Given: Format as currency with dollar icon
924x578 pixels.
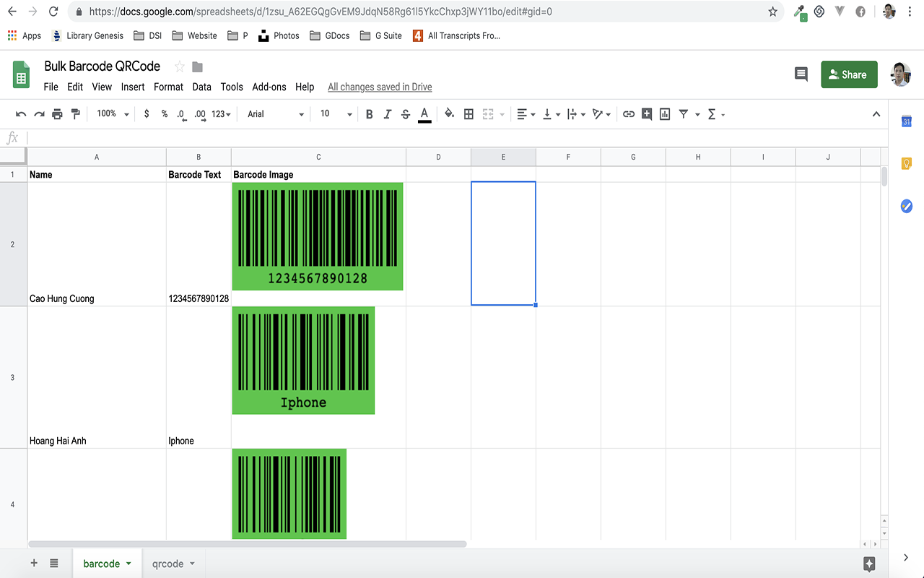Looking at the screenshot, I should [x=147, y=114].
